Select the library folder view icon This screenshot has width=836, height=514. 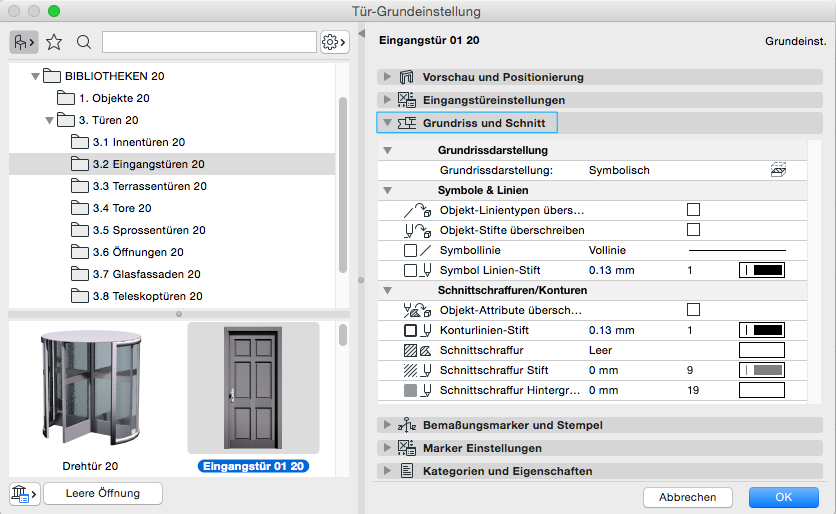click(x=23, y=41)
